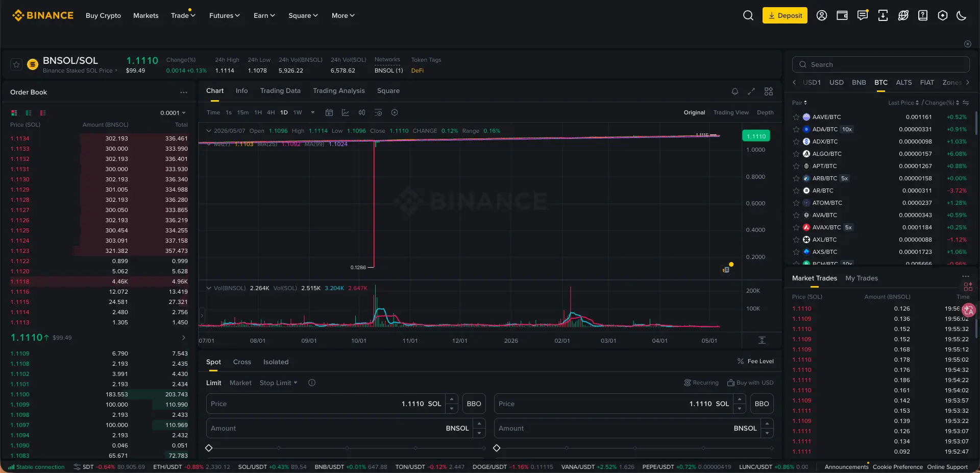Open the hexagon settings icon in the header

tap(943, 15)
